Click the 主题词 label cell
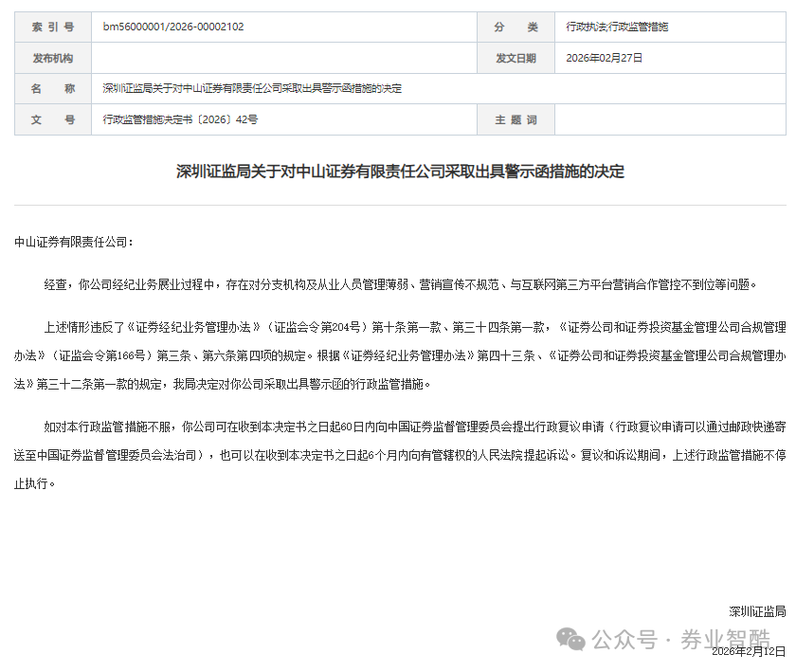The image size is (796, 672). click(x=516, y=120)
